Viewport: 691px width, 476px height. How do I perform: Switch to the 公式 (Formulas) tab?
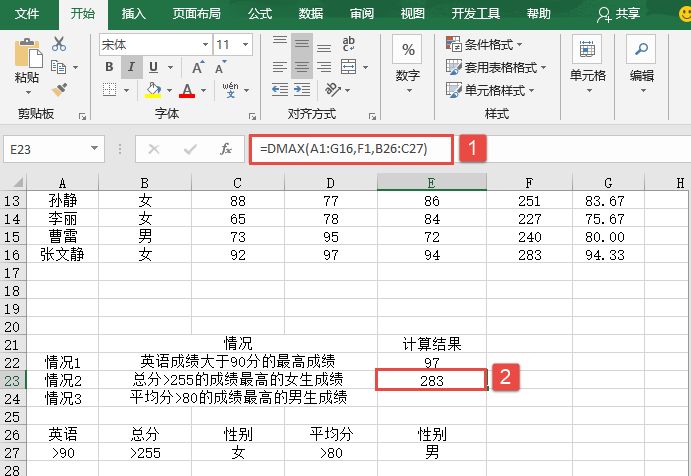259,14
